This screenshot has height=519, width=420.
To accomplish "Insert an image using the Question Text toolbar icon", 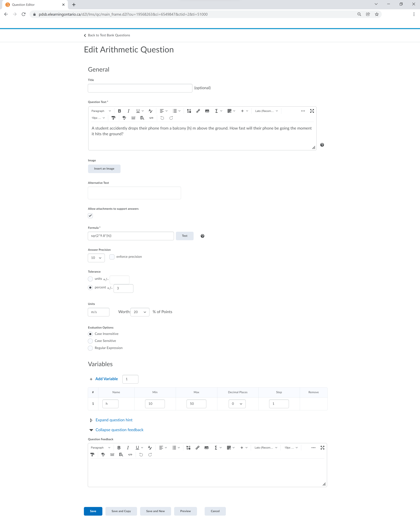I will tap(207, 111).
